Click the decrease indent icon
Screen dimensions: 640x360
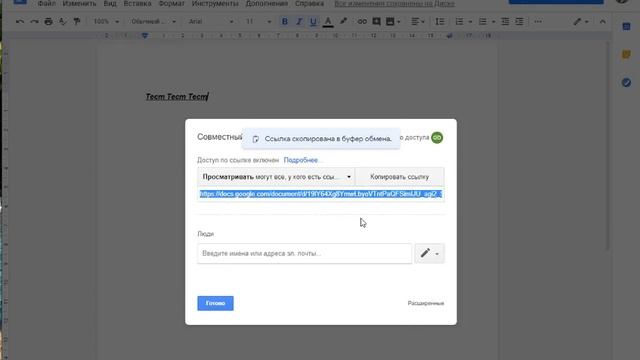click(505, 22)
